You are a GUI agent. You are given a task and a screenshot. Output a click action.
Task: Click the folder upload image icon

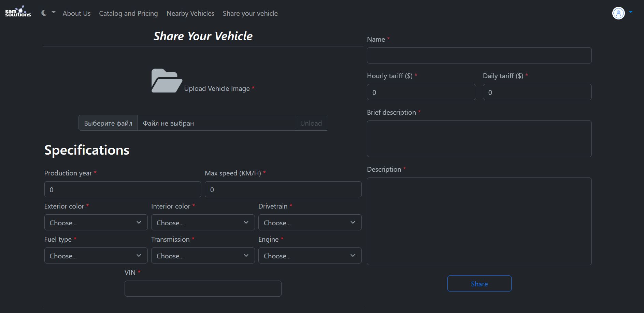click(167, 81)
